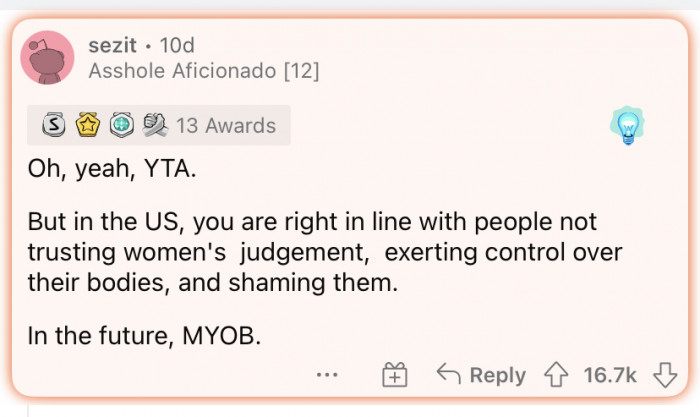The width and height of the screenshot is (700, 417).
Task: Click the 16.7k vote score
Action: pos(609,375)
